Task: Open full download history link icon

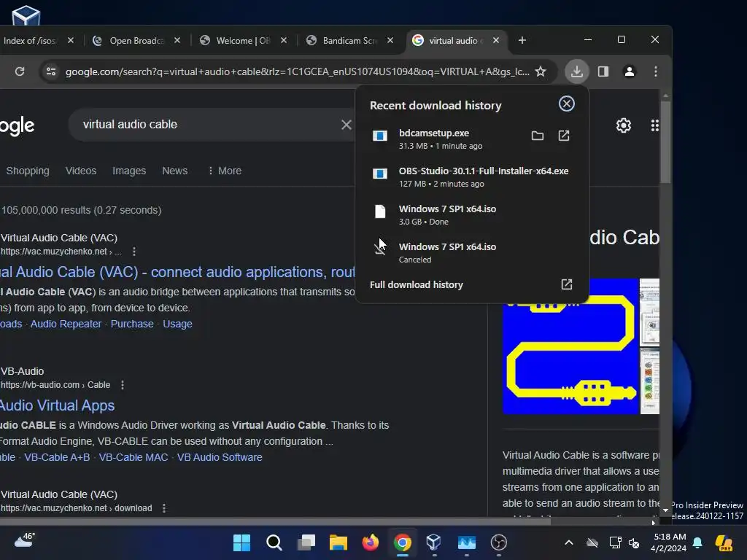Action: tap(566, 284)
